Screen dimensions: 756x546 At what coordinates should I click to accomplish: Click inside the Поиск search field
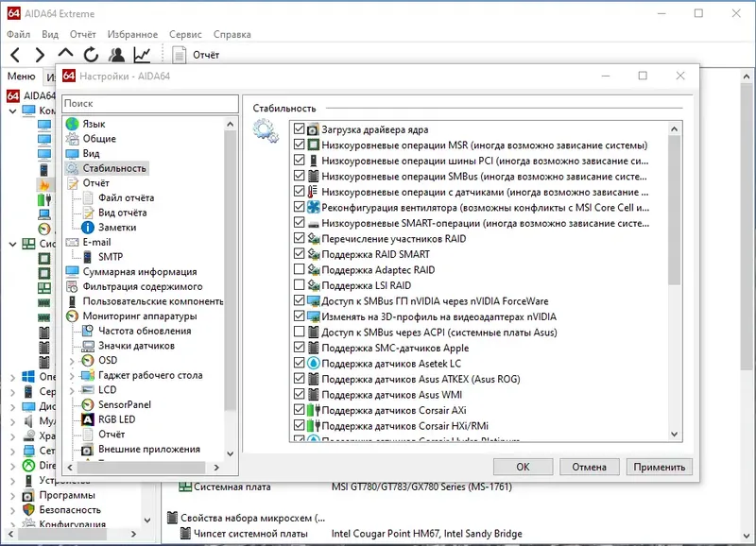coord(151,103)
